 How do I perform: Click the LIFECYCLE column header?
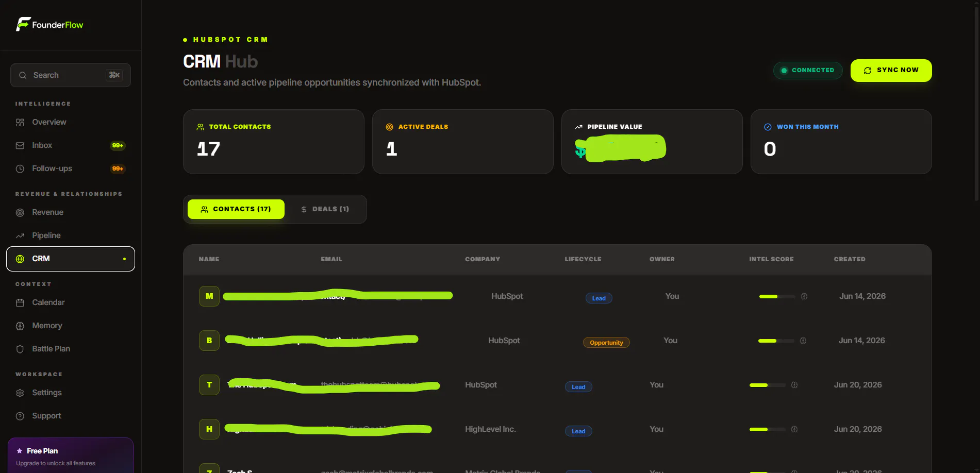[x=583, y=259]
